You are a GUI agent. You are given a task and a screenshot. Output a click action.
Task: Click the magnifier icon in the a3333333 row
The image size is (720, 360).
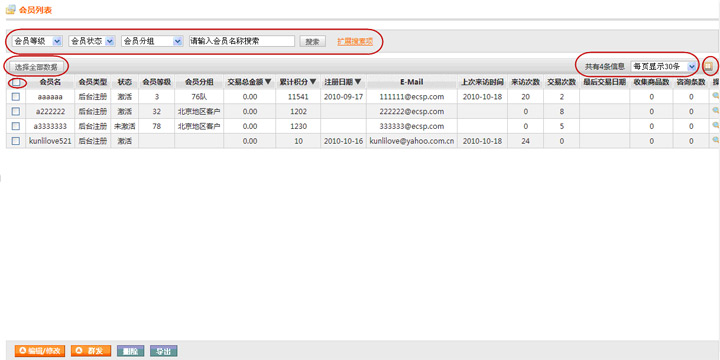(715, 126)
